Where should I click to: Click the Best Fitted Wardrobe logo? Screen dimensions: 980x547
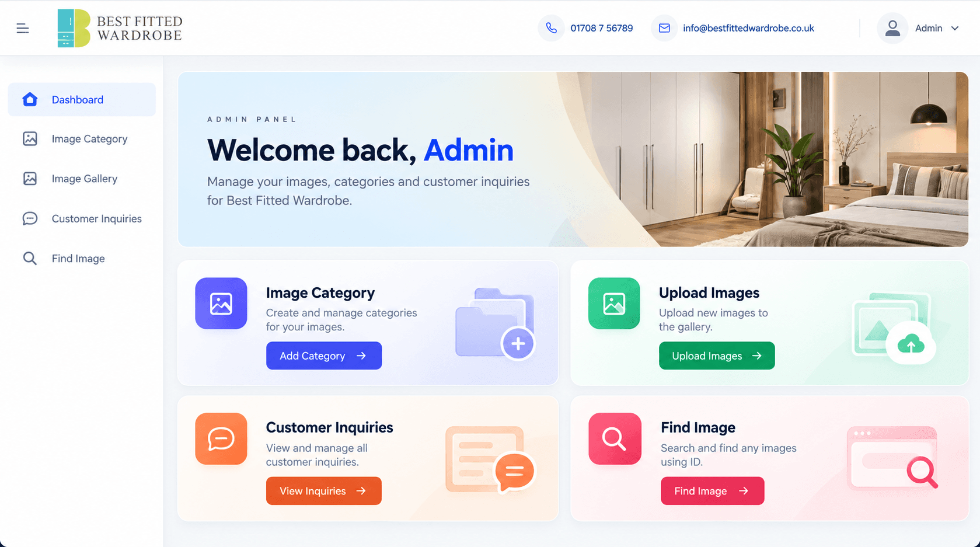[x=120, y=28]
